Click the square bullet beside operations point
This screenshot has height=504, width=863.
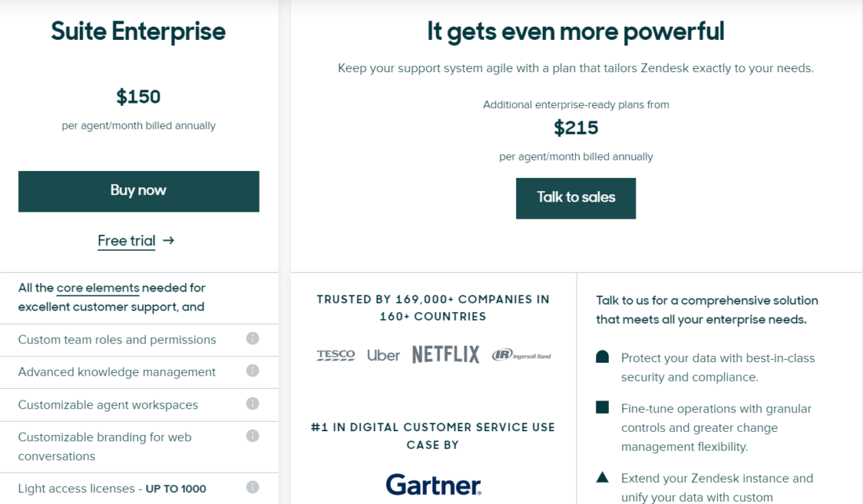[x=602, y=407]
